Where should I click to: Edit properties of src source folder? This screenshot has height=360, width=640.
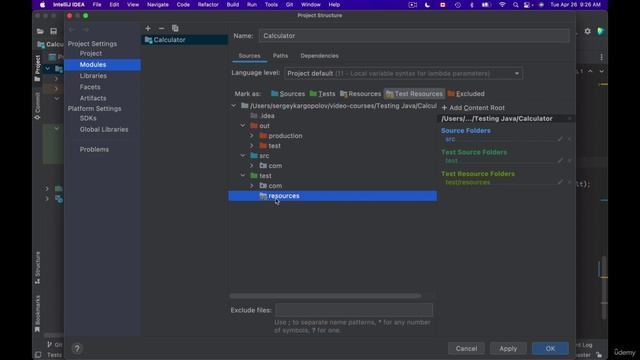[560, 139]
